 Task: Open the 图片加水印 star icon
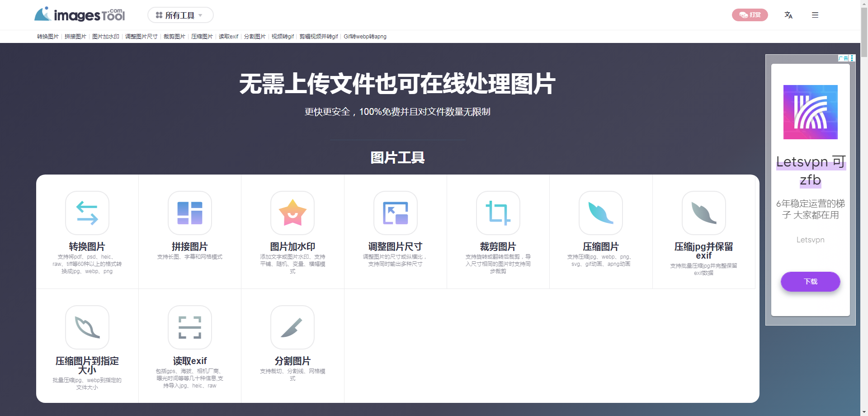tap(292, 213)
